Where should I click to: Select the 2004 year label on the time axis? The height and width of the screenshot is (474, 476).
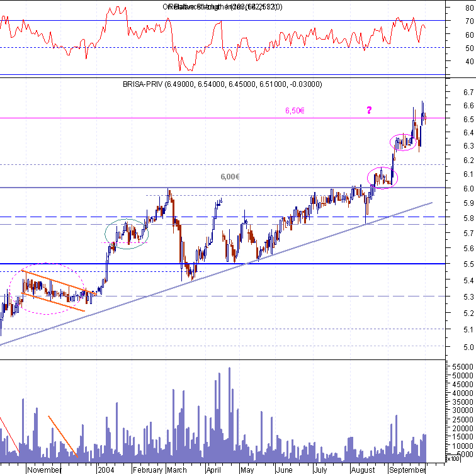(106, 470)
